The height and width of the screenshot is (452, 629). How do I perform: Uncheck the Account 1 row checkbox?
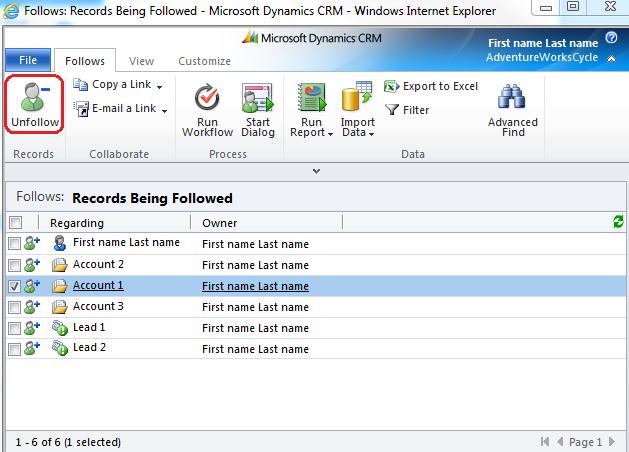14,286
